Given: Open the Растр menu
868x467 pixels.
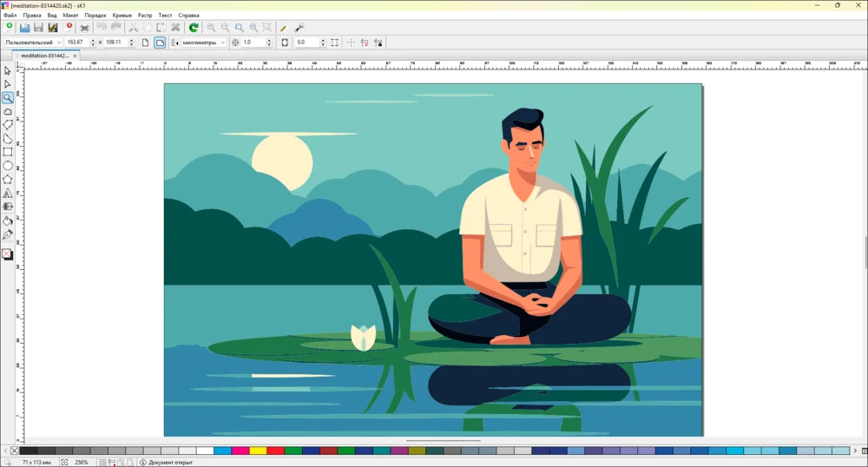Looking at the screenshot, I should 145,16.
